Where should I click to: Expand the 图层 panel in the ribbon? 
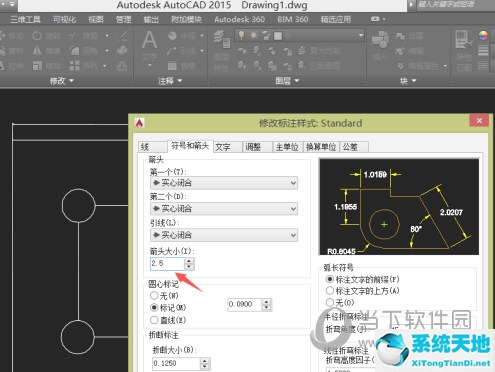pos(287,81)
